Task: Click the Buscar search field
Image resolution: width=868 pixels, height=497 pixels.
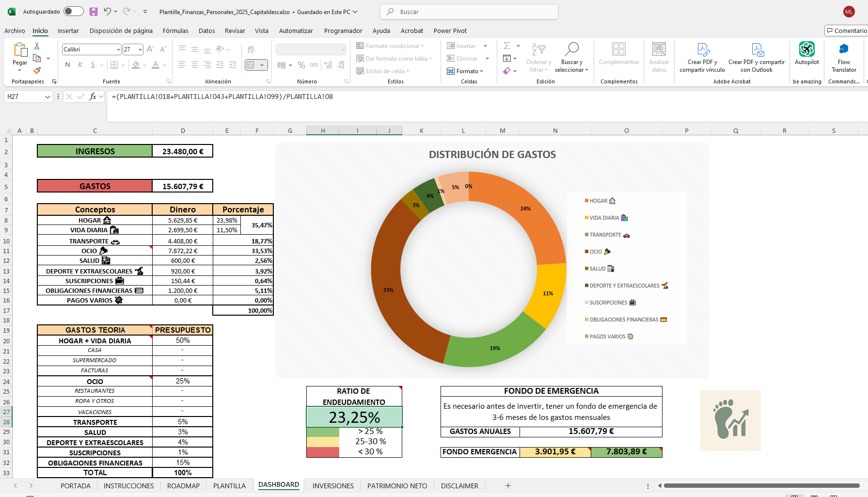Action: pos(469,12)
